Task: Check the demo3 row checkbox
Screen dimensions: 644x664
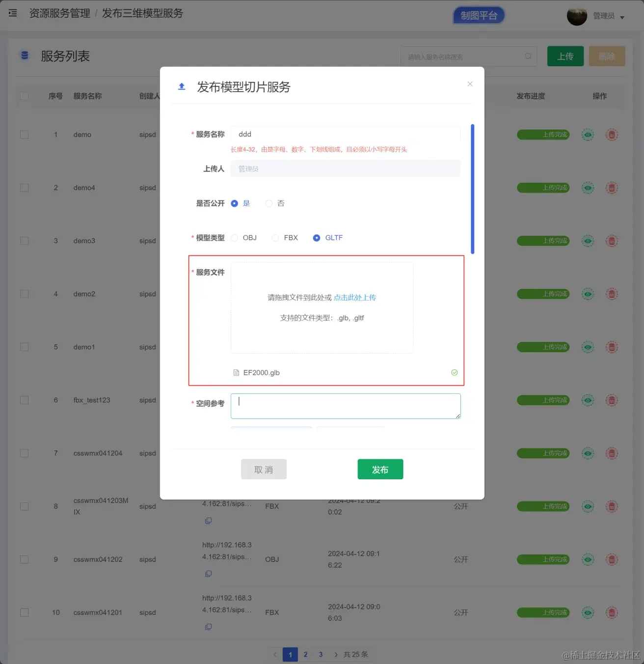Action: pyautogui.click(x=24, y=241)
